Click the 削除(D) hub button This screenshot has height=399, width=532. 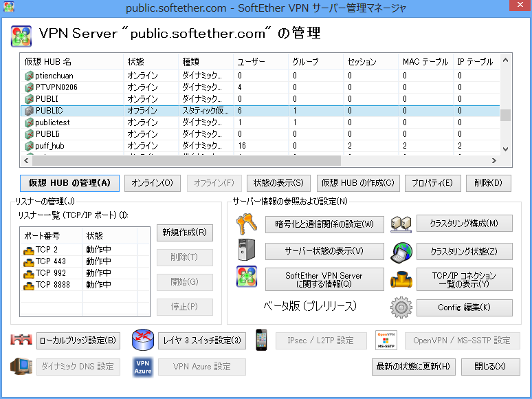point(488,183)
